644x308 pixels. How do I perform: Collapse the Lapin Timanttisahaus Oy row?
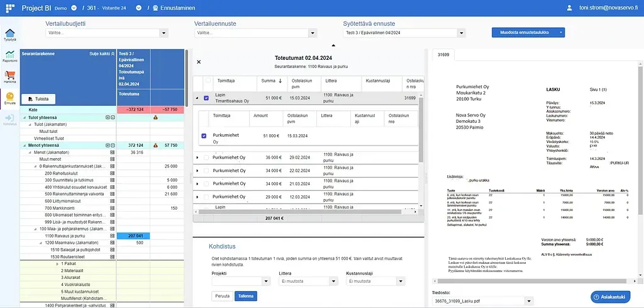(197, 98)
